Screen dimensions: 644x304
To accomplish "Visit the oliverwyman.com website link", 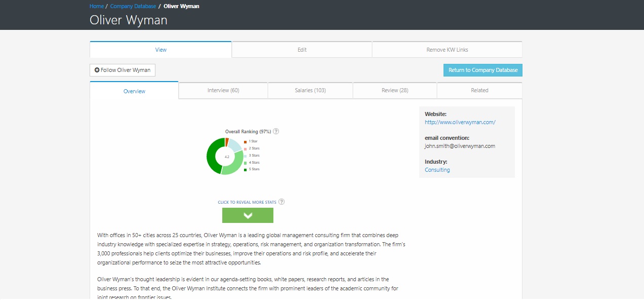I will [x=460, y=122].
